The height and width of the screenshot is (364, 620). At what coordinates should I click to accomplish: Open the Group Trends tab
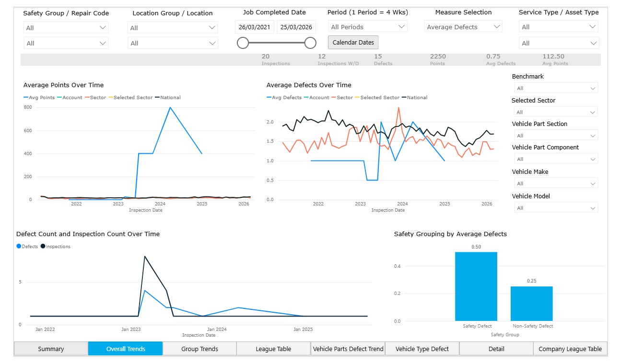click(199, 349)
